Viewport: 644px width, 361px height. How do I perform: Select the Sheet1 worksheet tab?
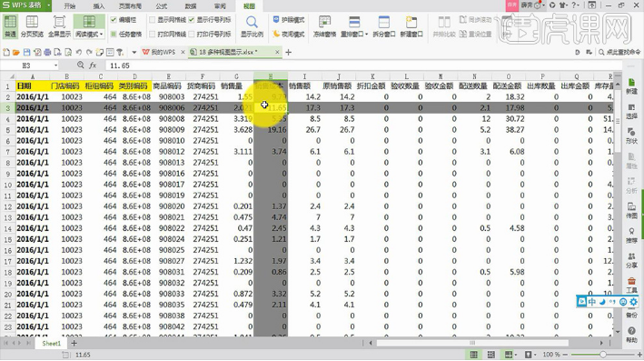point(52,344)
